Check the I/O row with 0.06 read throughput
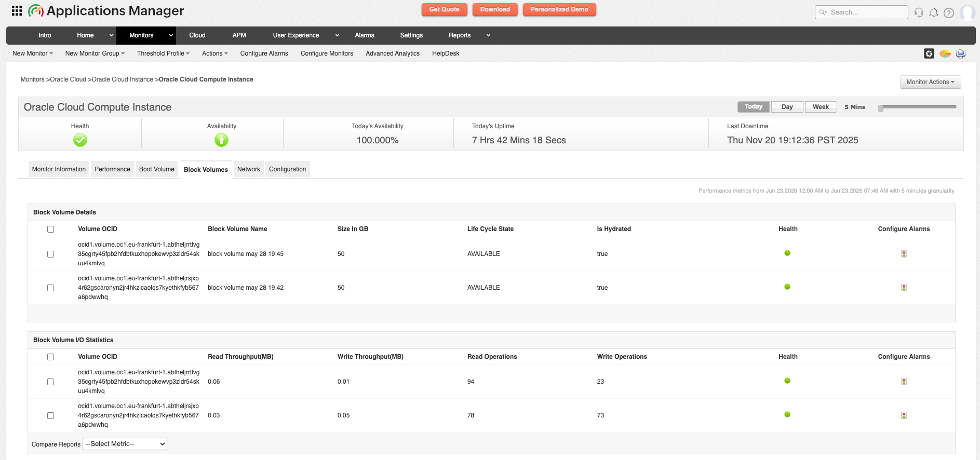This screenshot has height=460, width=980. point(50,382)
